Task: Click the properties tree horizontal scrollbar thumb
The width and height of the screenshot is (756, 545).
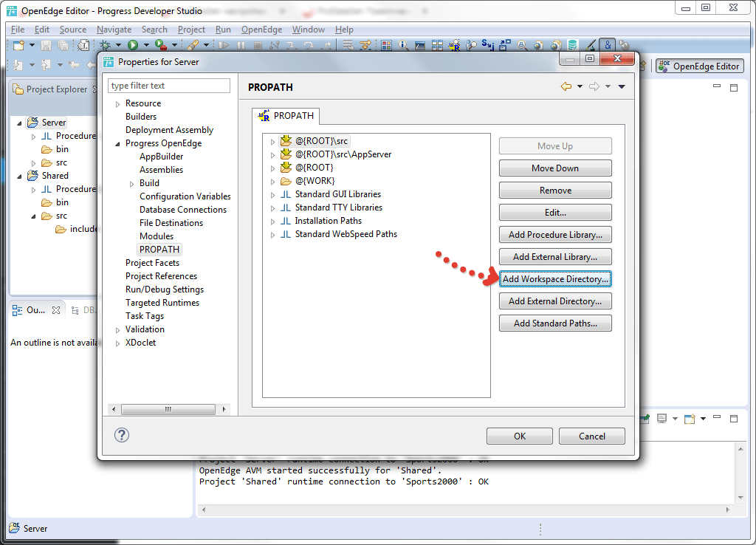Action: click(168, 409)
